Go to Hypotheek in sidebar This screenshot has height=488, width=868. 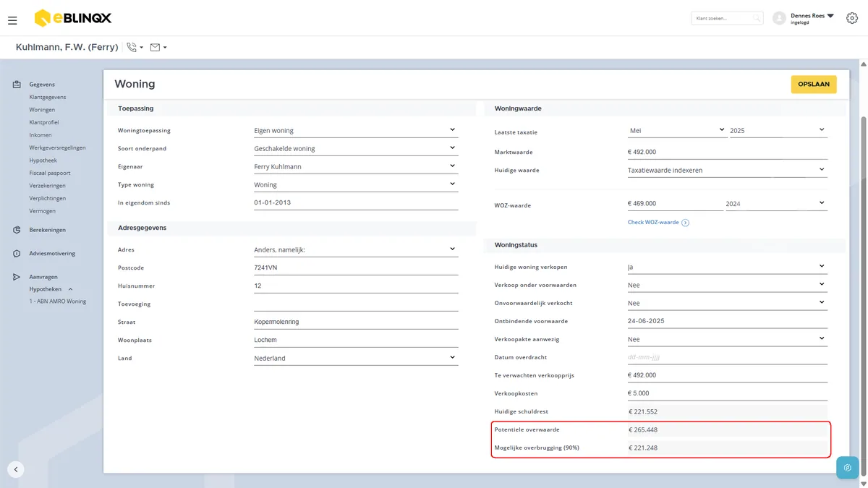click(43, 160)
